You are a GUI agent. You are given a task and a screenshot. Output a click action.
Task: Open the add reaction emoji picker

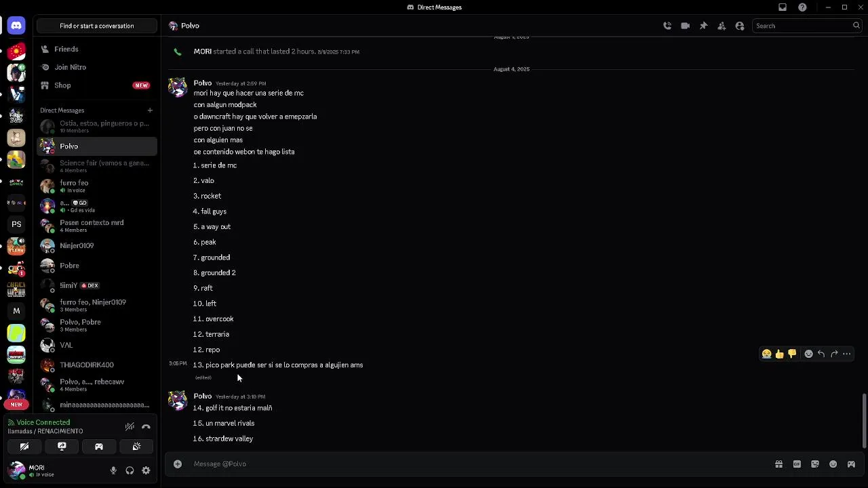(808, 354)
